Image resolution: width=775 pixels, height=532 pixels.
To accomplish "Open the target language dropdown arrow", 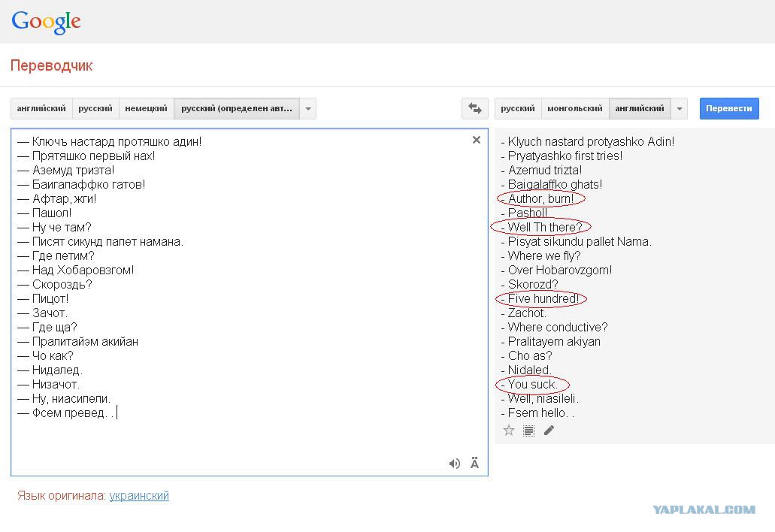I will 680,108.
